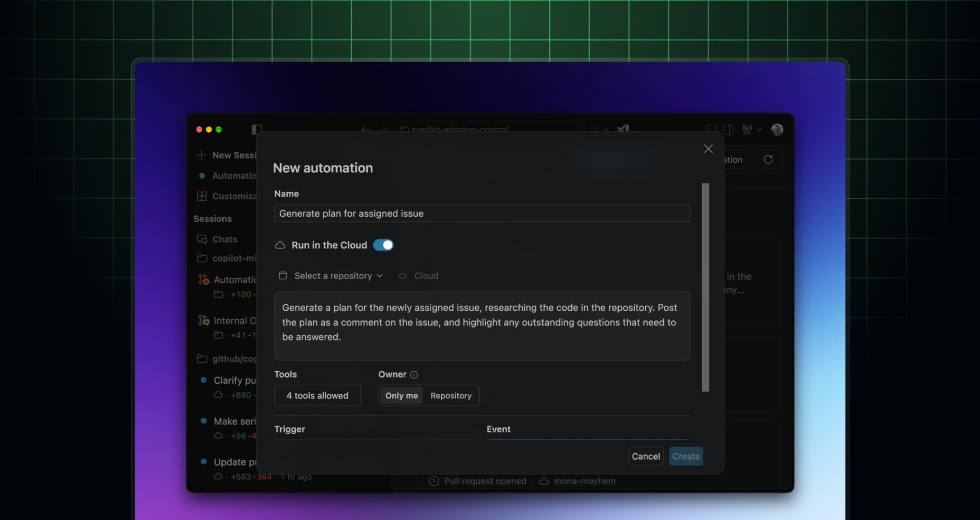Click the Cancel button
Viewport: 980px width, 520px height.
point(646,456)
